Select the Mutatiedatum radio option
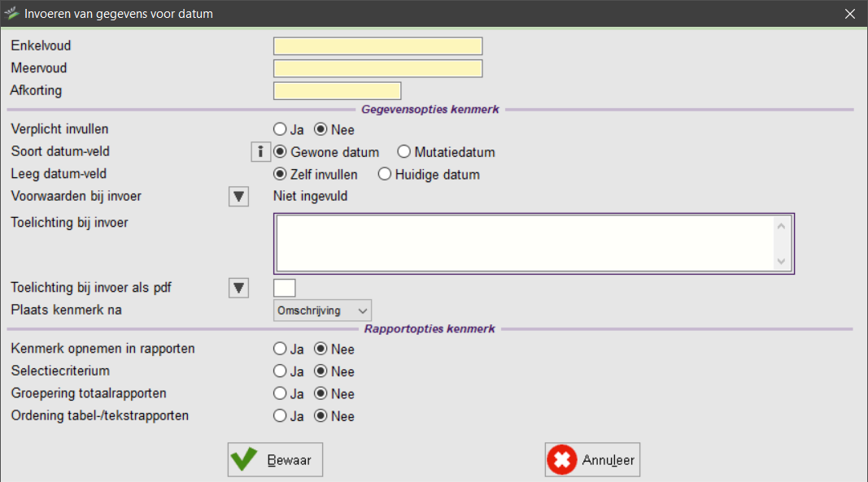Screen dimensions: 868x482 coord(404,152)
